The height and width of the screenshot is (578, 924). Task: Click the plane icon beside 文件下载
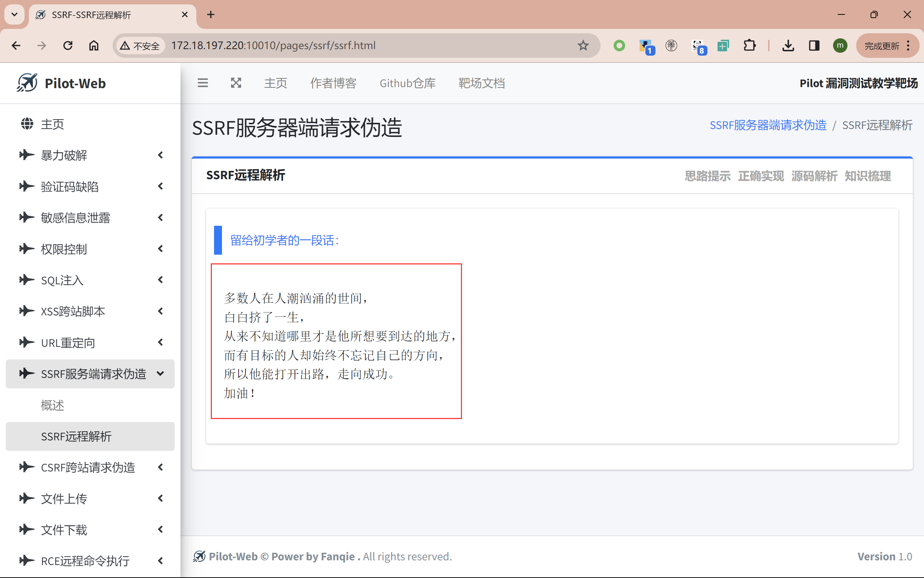click(x=27, y=530)
